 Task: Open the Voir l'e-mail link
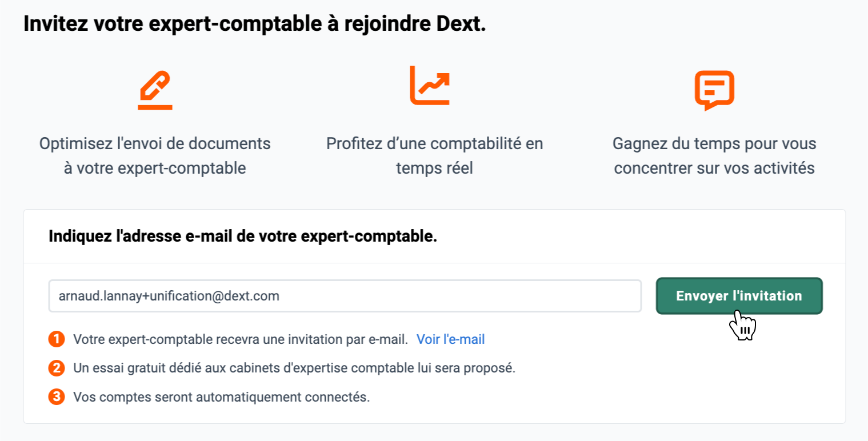450,339
